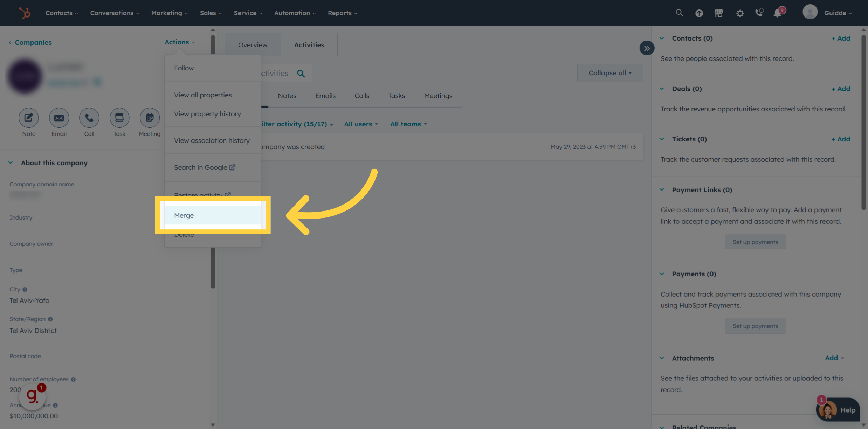Collapse the Deals section chevron
The width and height of the screenshot is (868, 429).
coord(662,89)
